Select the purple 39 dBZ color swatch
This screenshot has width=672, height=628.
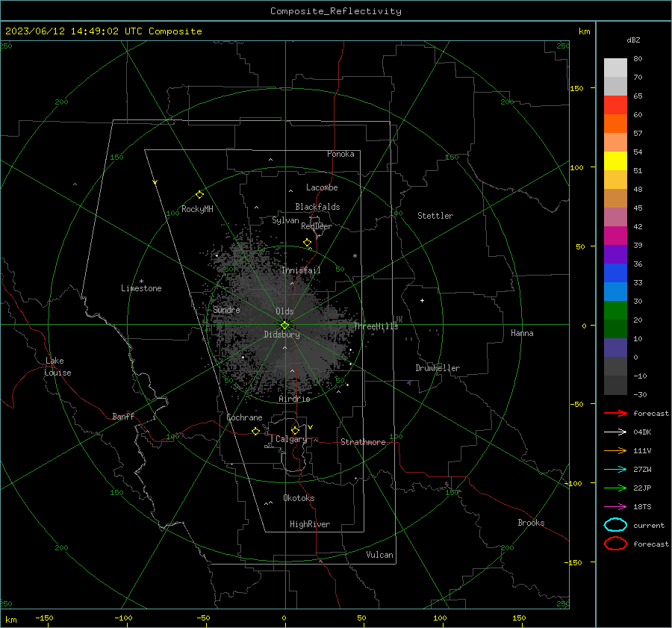[x=615, y=255]
